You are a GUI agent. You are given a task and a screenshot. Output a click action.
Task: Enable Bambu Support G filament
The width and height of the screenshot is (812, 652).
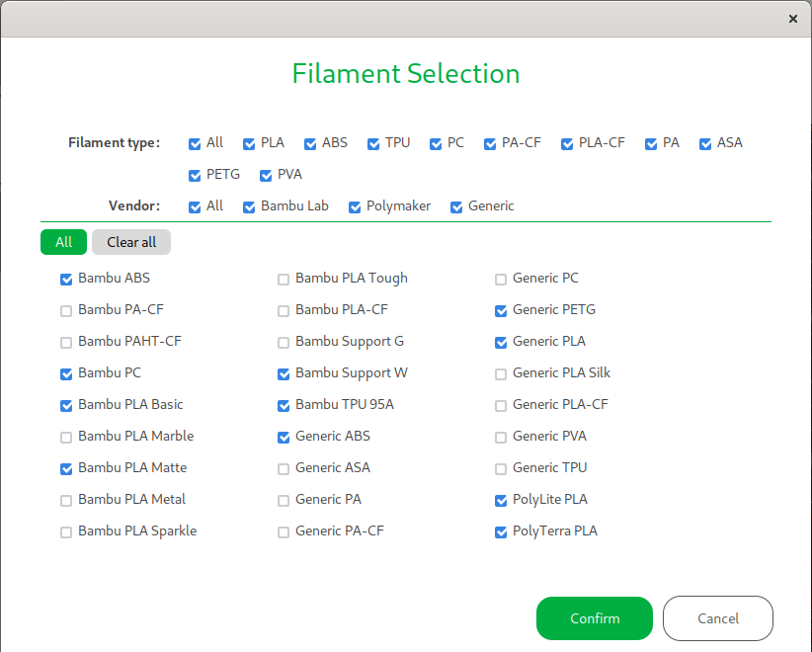[284, 343]
